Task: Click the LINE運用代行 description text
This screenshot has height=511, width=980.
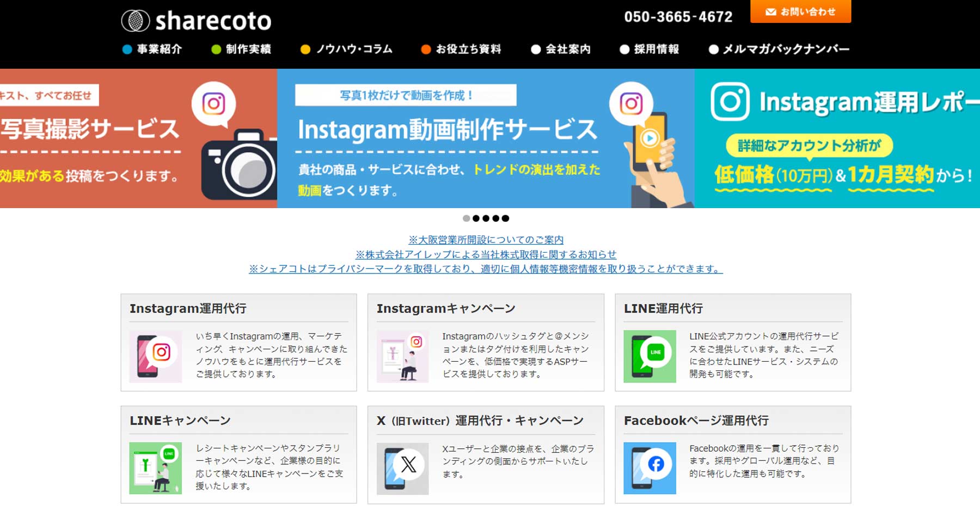Action: [x=764, y=355]
